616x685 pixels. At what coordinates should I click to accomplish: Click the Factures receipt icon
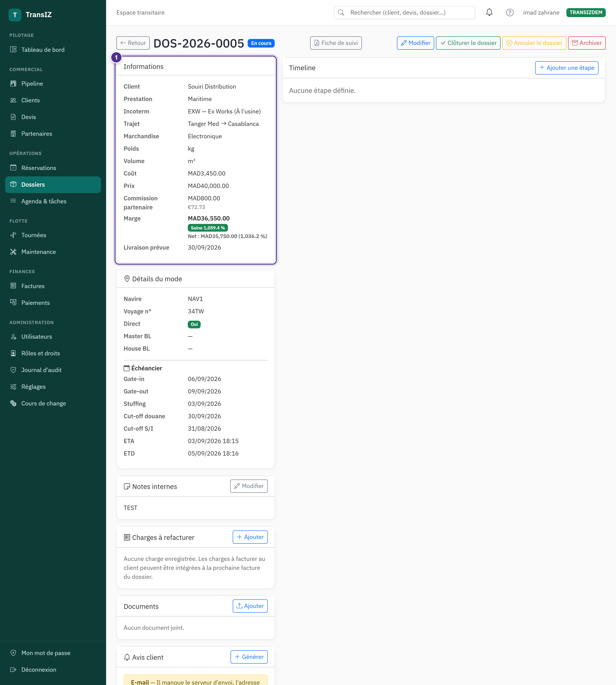tap(13, 286)
